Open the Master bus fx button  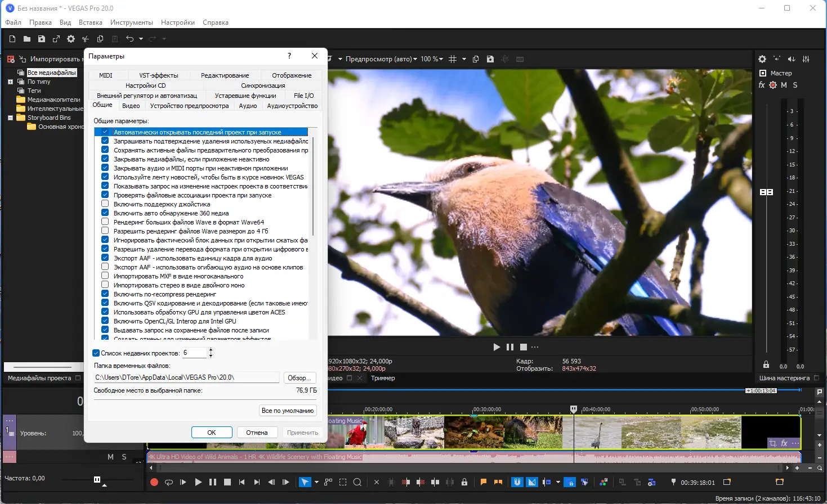point(762,85)
